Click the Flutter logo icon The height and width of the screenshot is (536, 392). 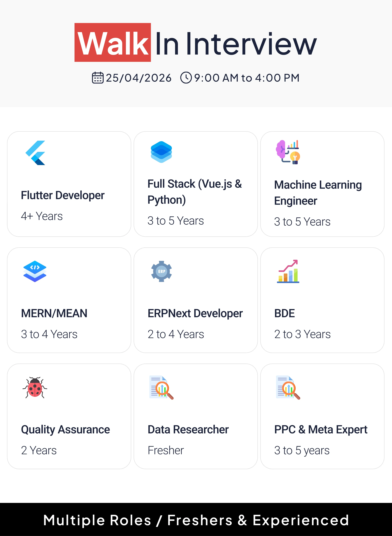[35, 153]
